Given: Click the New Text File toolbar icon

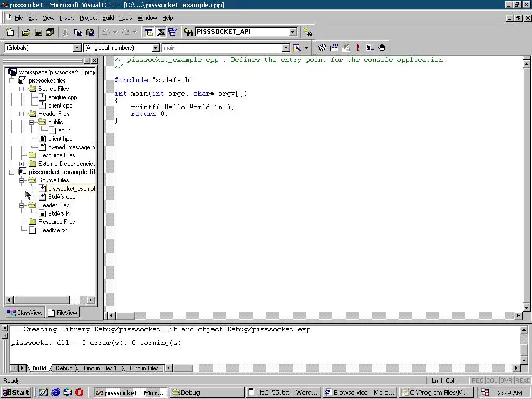Looking at the screenshot, I should (10, 32).
